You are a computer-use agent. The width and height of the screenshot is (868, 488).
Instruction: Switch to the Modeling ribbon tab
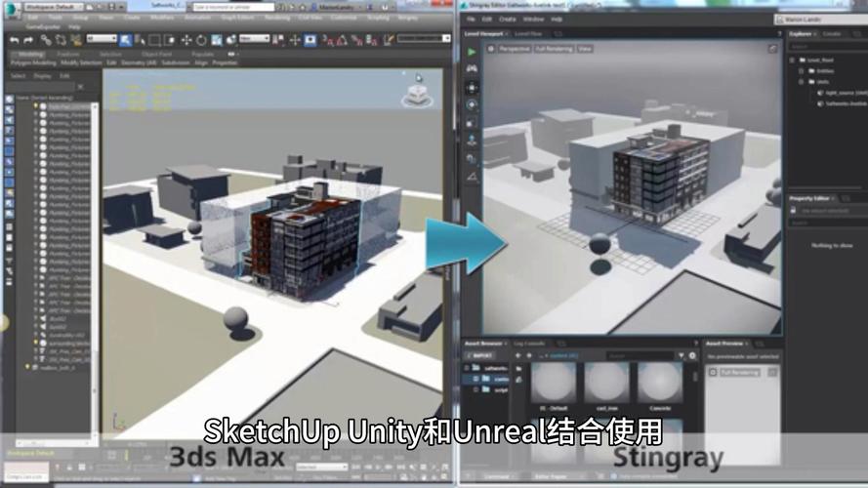(31, 55)
